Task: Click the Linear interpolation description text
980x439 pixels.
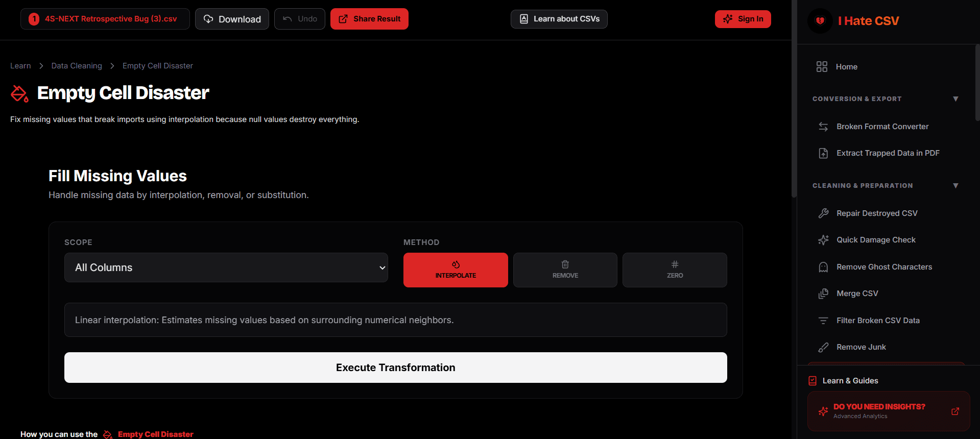Action: tap(264, 320)
